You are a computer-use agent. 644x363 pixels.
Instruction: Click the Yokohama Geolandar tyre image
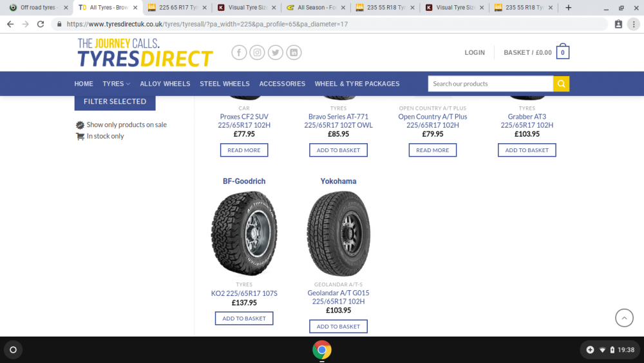339,233
